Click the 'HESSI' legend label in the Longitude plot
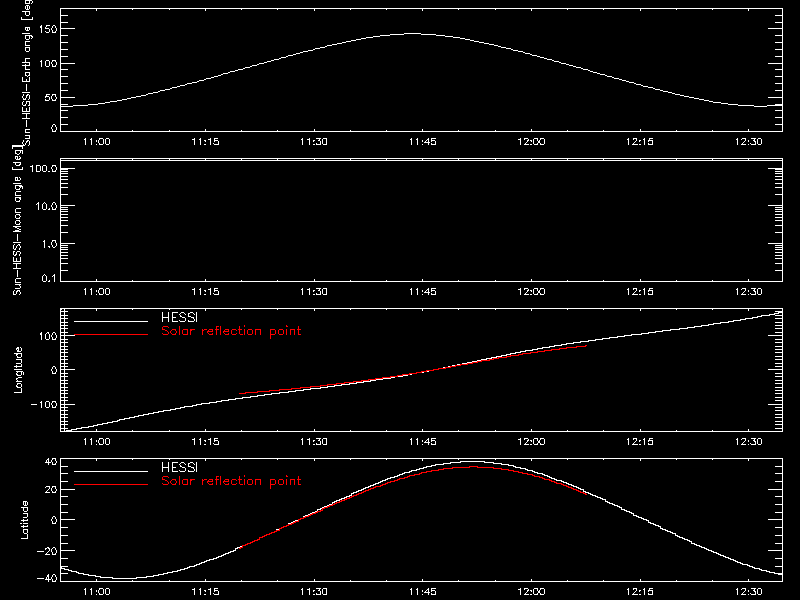This screenshot has width=800, height=600. coord(179,317)
